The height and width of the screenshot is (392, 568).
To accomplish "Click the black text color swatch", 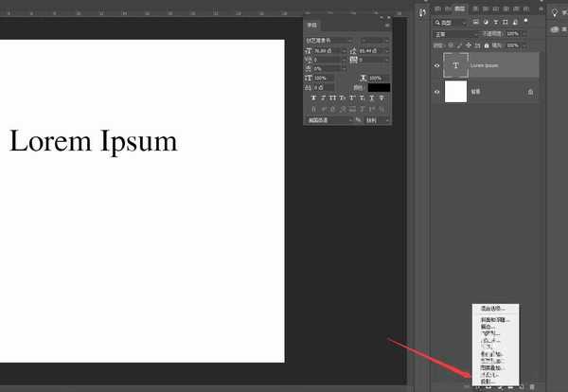I will pos(379,87).
